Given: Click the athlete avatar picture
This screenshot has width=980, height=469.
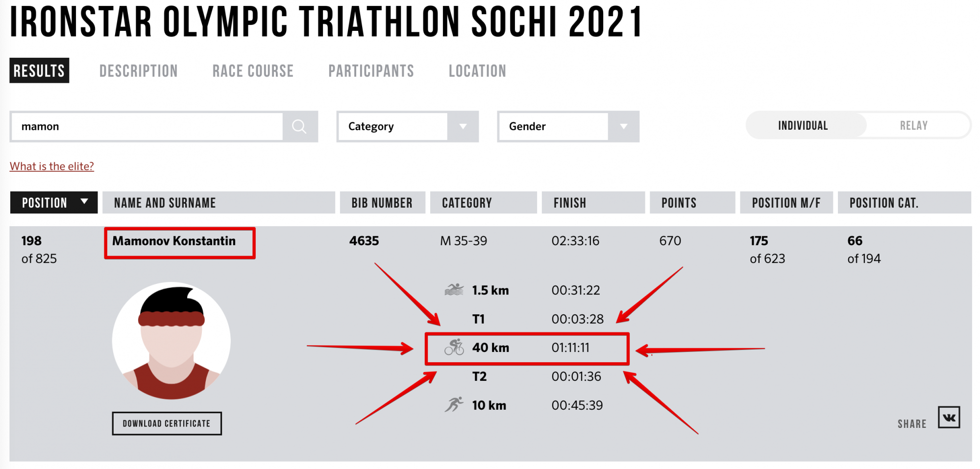Looking at the screenshot, I should pyautogui.click(x=171, y=341).
